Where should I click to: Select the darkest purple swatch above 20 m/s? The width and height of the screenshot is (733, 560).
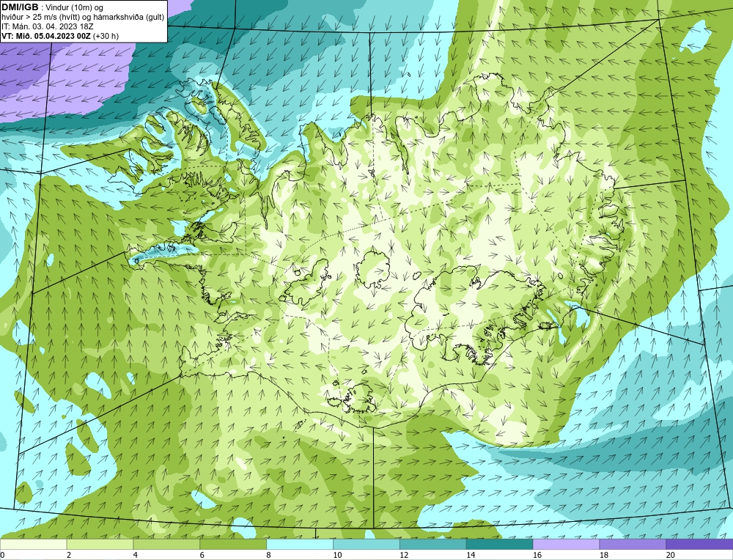699,545
